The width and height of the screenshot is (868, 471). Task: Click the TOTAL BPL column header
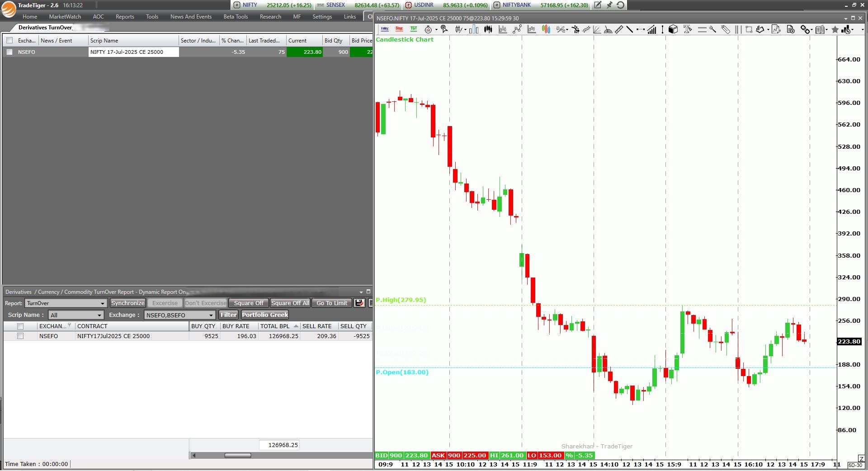pyautogui.click(x=278, y=326)
